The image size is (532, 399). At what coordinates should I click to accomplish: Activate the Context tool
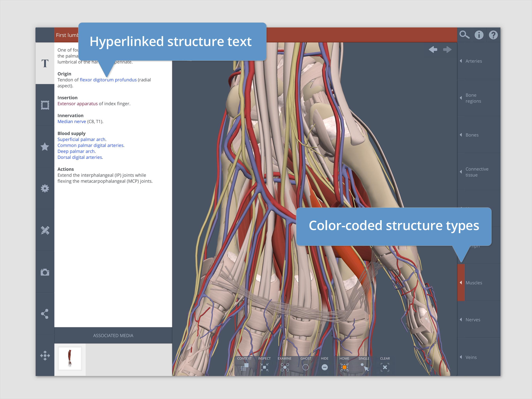(x=244, y=364)
